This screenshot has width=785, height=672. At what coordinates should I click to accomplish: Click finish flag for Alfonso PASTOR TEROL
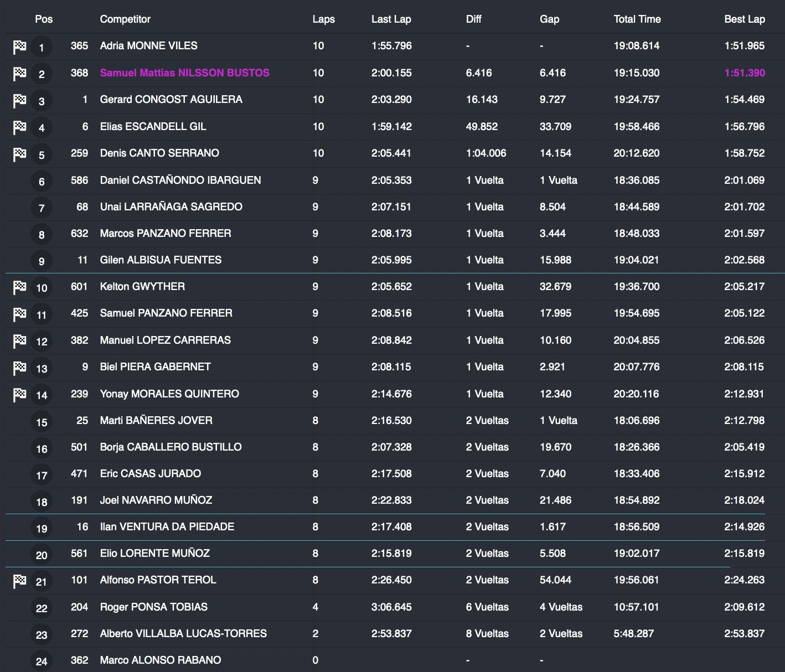(x=20, y=581)
